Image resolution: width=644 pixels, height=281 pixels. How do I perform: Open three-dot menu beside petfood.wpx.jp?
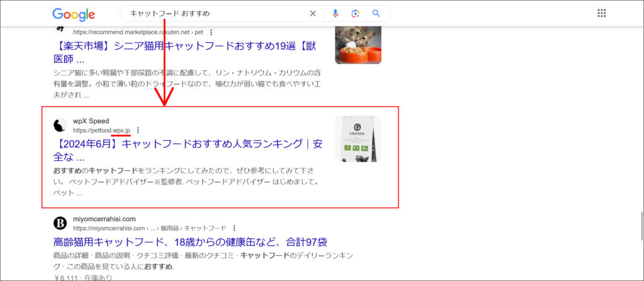[x=138, y=131]
